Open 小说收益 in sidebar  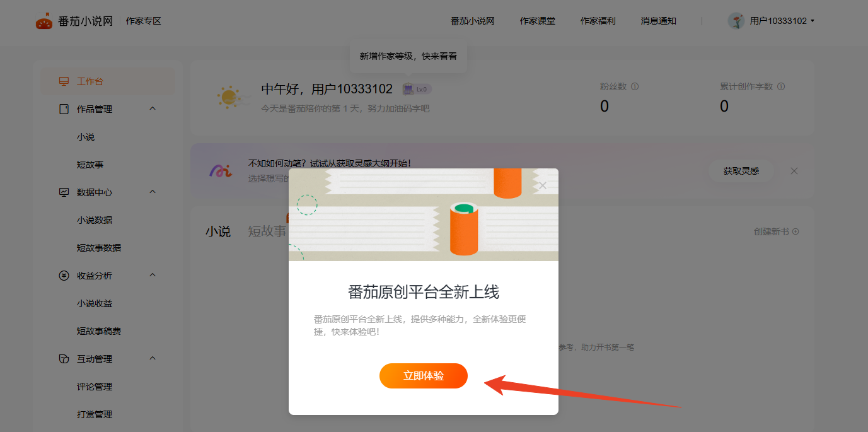(x=95, y=303)
